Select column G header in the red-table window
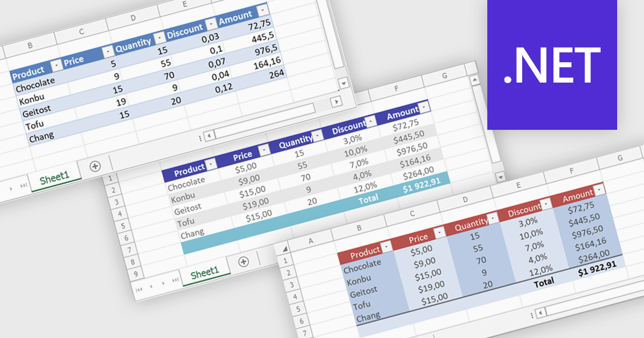This screenshot has height=338, width=644. (620, 159)
